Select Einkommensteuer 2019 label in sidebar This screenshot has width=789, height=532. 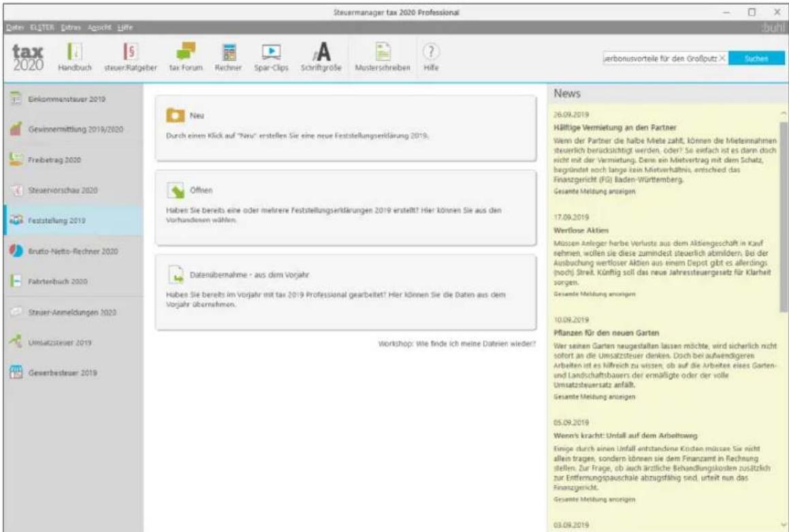click(67, 99)
